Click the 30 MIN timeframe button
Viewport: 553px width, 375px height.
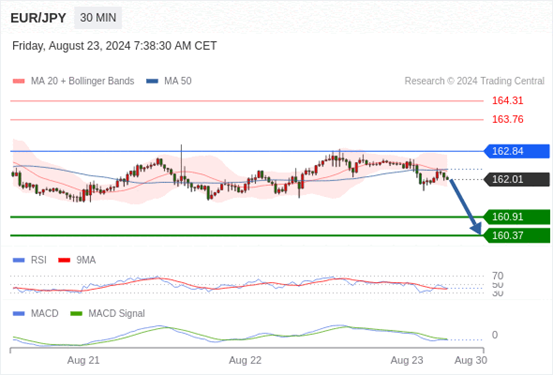pos(98,18)
